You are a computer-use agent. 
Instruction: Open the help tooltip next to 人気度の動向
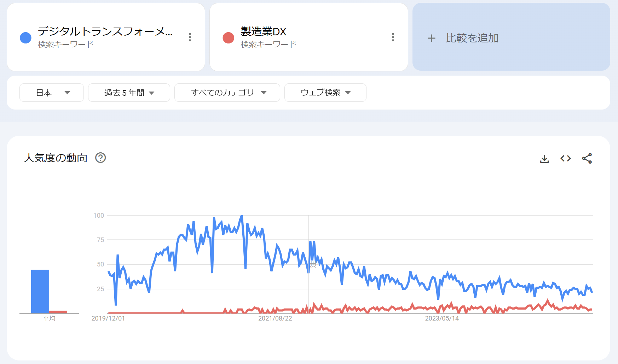[x=101, y=158]
